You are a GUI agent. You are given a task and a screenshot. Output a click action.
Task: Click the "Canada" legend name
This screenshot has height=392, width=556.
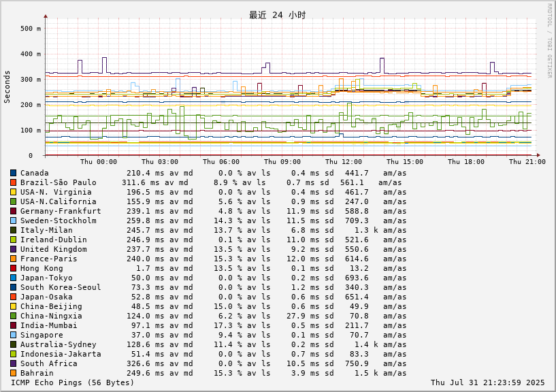[x=35, y=173]
